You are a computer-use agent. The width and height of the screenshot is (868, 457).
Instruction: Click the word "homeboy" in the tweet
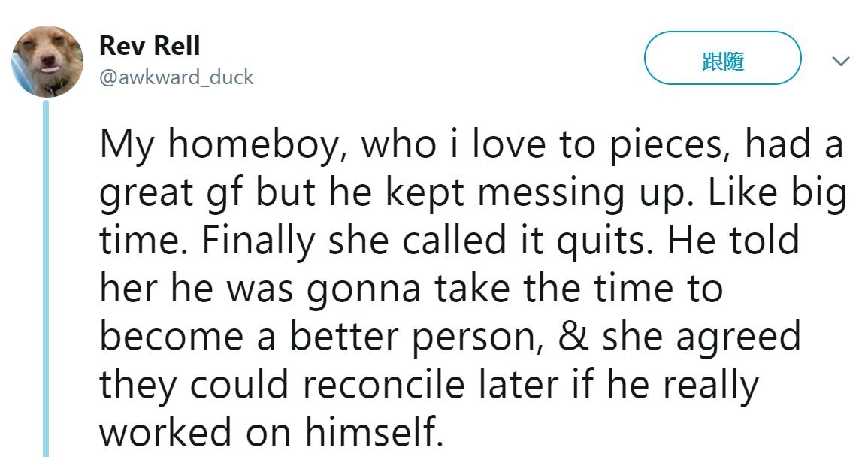tap(259, 145)
